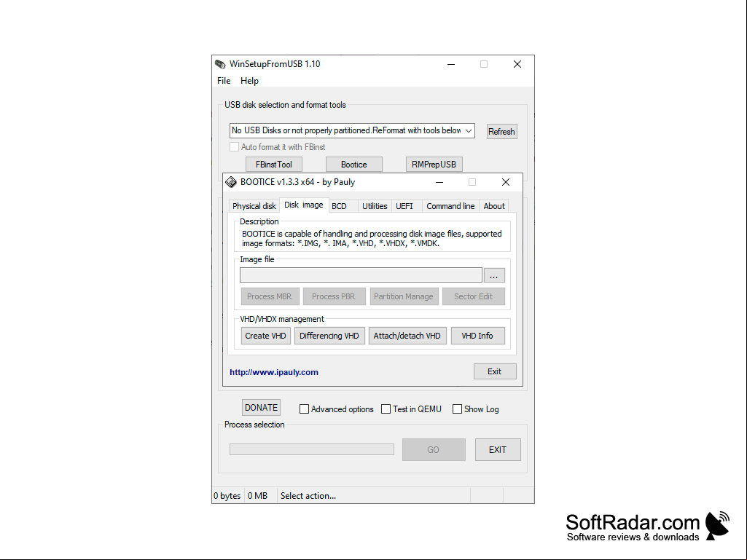Minimize the BOOTICE window
Screen dimensions: 747x560
[439, 182]
